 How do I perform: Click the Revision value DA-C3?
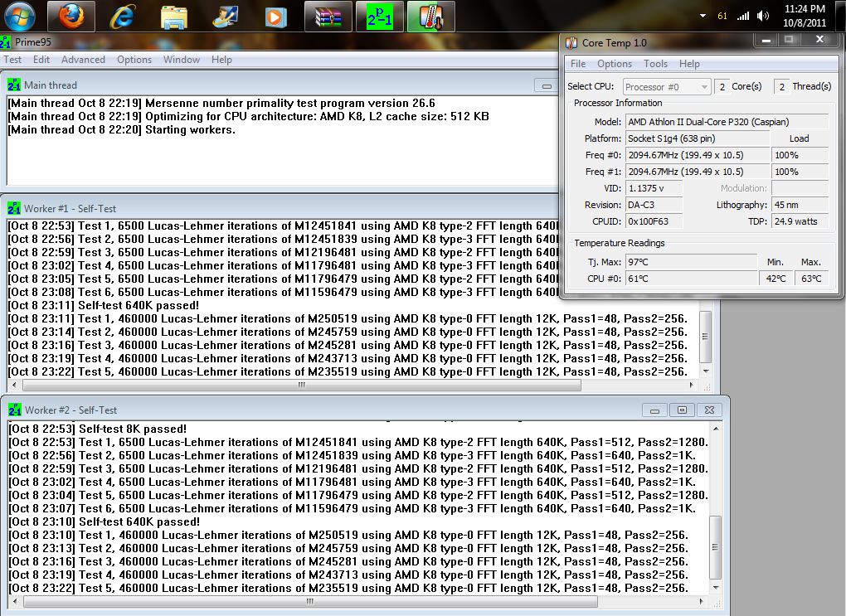click(x=654, y=205)
